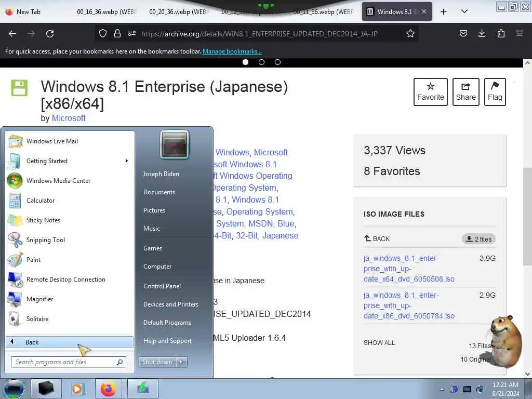The height and width of the screenshot is (399, 532).
Task: Click the Manage bookmarks link
Action: coord(232,51)
